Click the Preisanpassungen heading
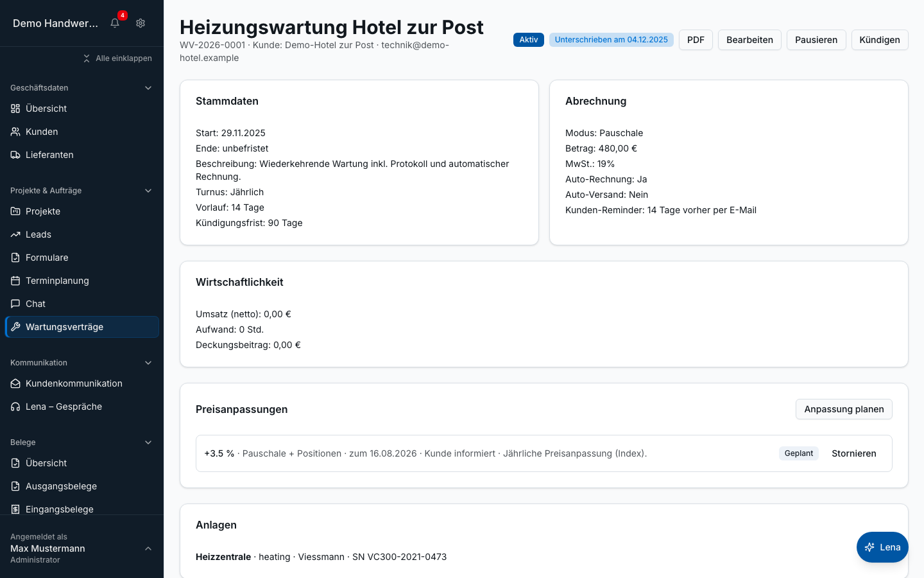Screen dimensions: 924x578 tap(241, 409)
